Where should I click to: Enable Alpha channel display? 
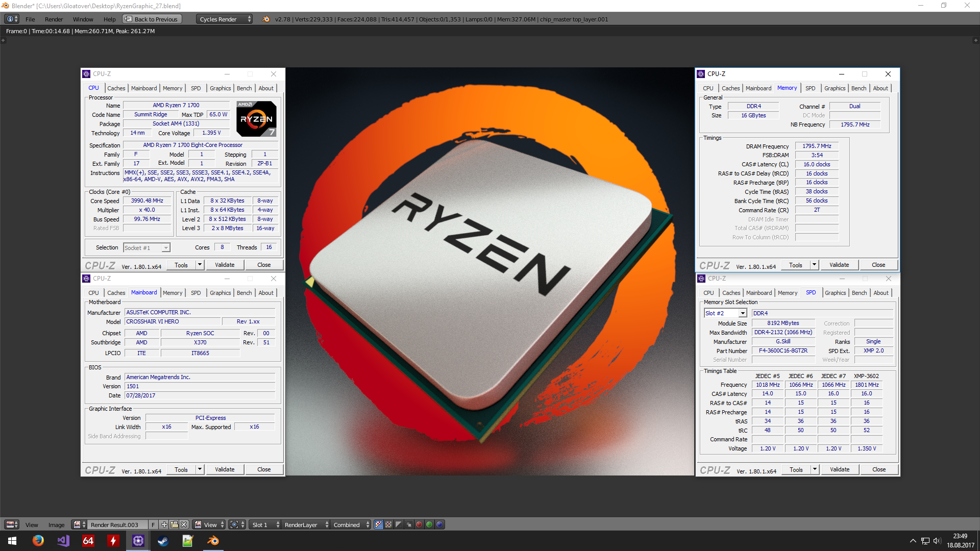click(399, 524)
